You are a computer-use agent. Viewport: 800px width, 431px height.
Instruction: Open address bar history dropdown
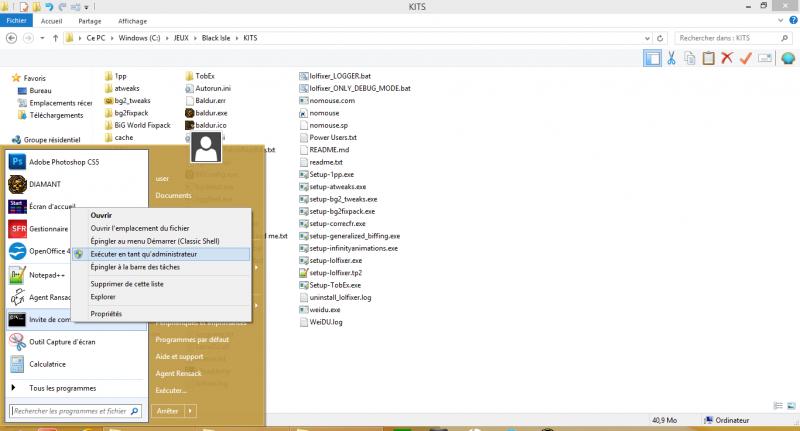click(x=647, y=38)
